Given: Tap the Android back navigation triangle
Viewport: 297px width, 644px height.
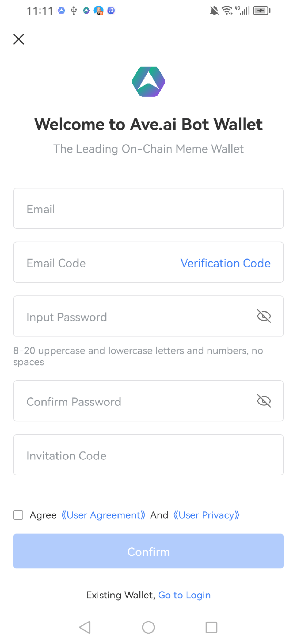Looking at the screenshot, I should pos(85,627).
